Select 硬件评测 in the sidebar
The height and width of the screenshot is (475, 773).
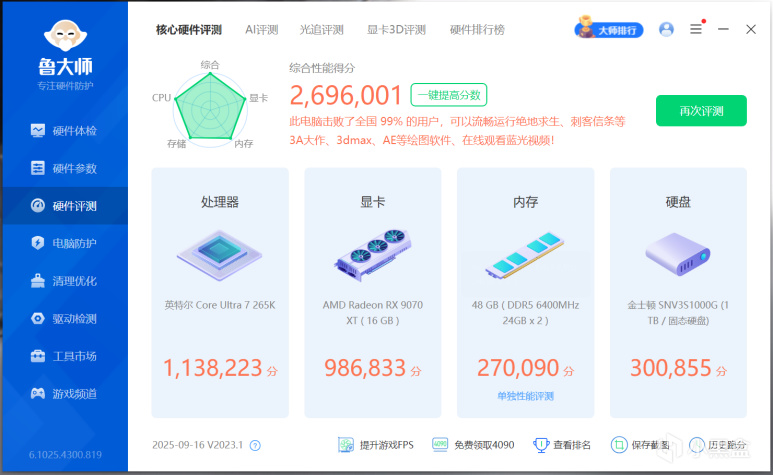point(64,205)
